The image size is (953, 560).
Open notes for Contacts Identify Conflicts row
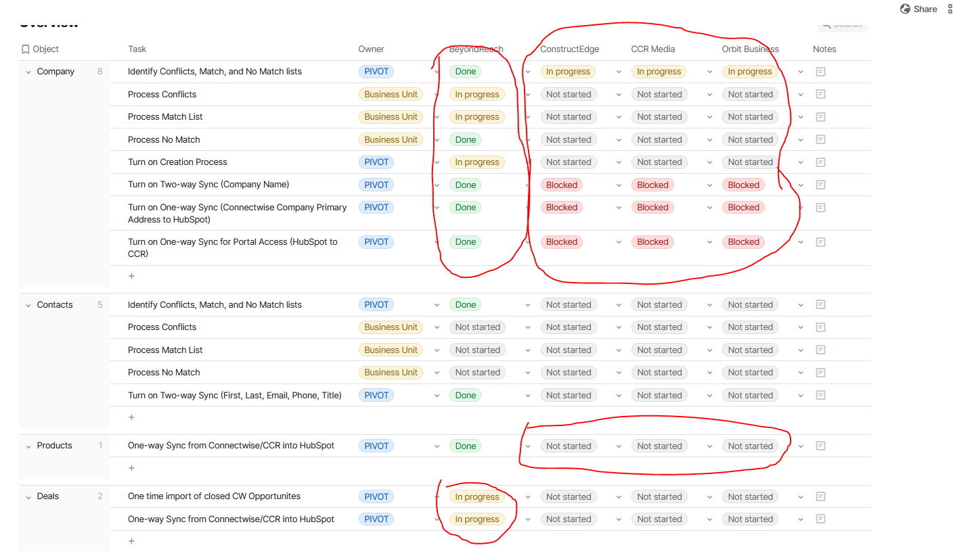[820, 305]
